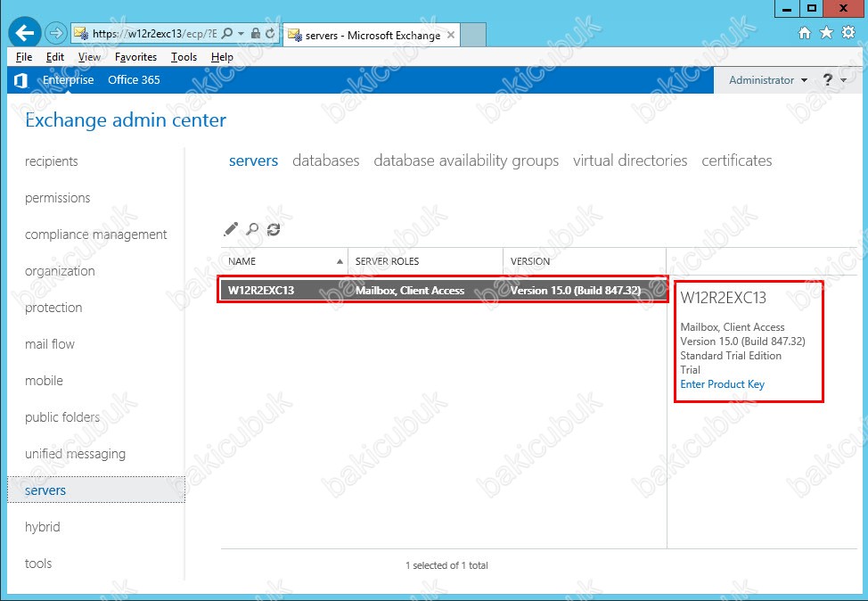Expand the Help dropdown arrow

click(844, 79)
